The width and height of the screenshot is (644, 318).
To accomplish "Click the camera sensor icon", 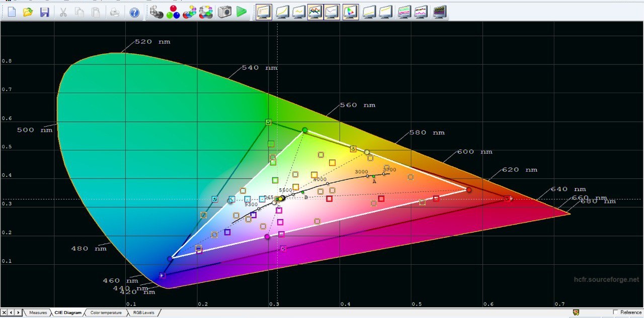I will tap(224, 12).
